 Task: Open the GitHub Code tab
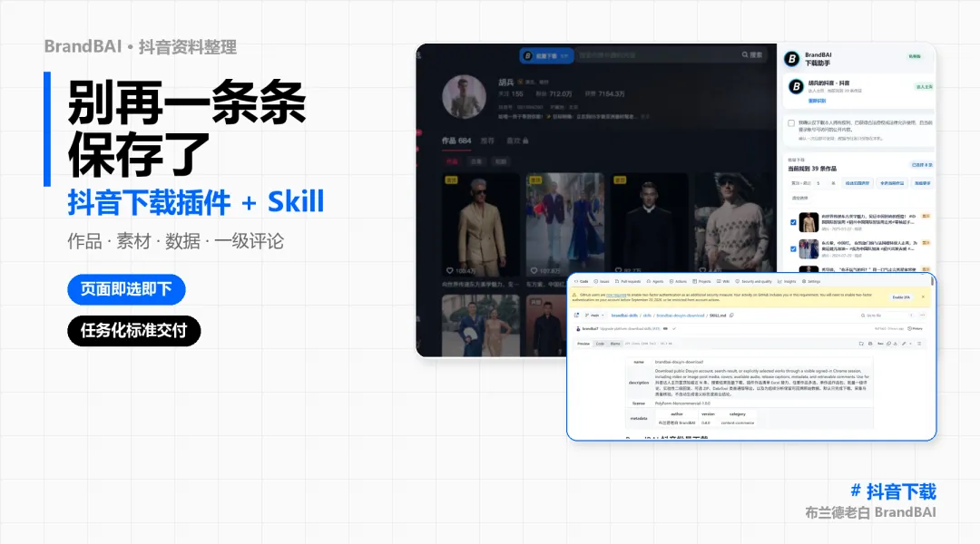click(x=582, y=281)
